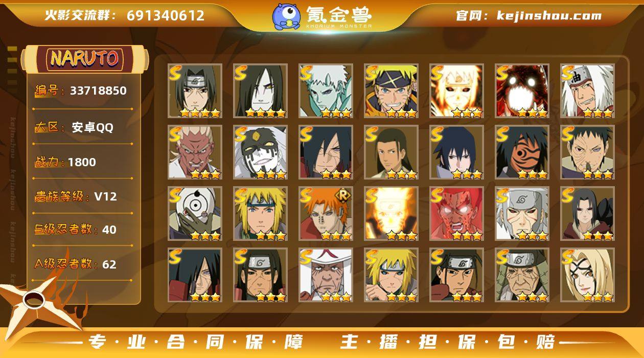Viewport: 644px width, 358px height.
Task: Choose the Tsunade blonde female ninja portrait
Action: coord(587,275)
